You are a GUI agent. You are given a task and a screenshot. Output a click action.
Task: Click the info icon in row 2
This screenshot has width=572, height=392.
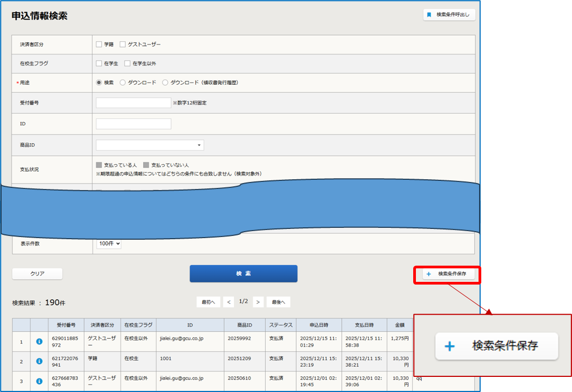(x=39, y=361)
